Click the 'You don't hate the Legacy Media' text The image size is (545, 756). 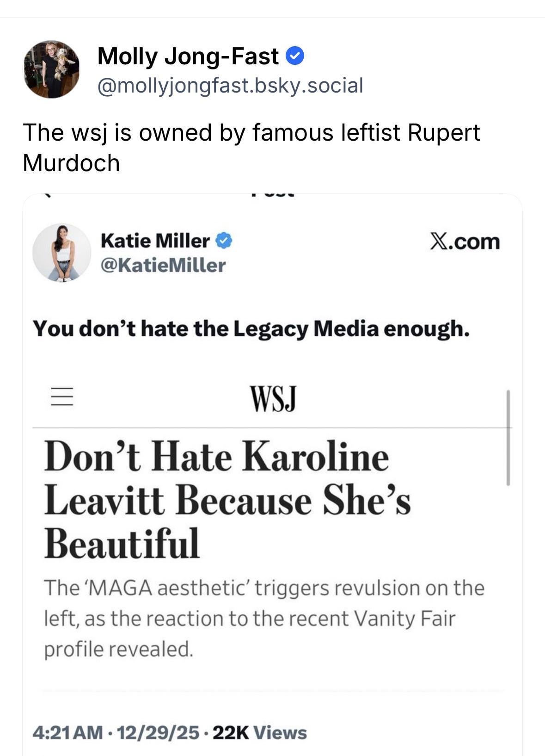(x=251, y=328)
